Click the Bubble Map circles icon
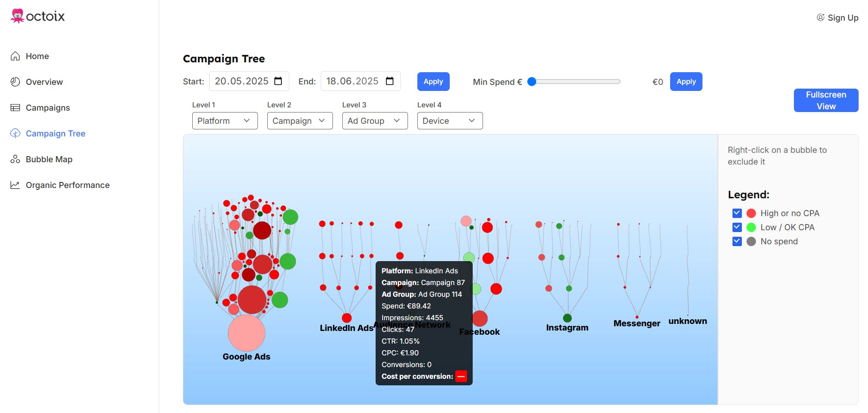Viewport: 868px width, 413px height. (x=15, y=159)
